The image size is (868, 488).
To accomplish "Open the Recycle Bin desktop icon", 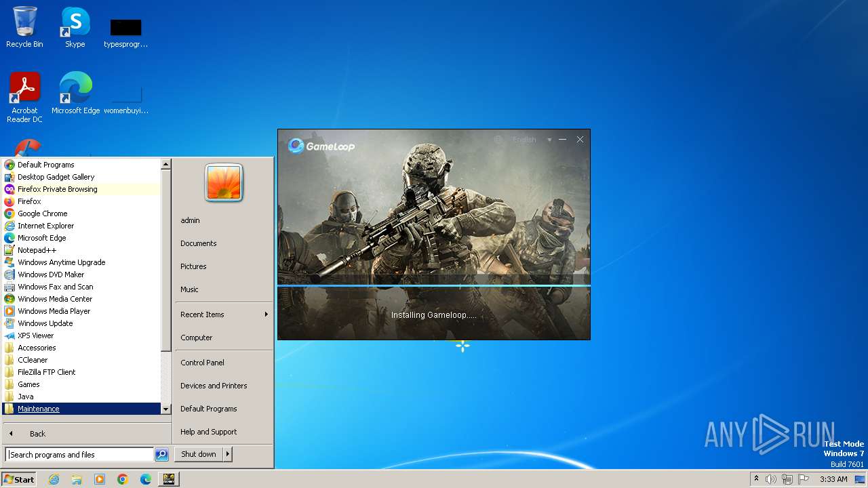I will 24,27.
